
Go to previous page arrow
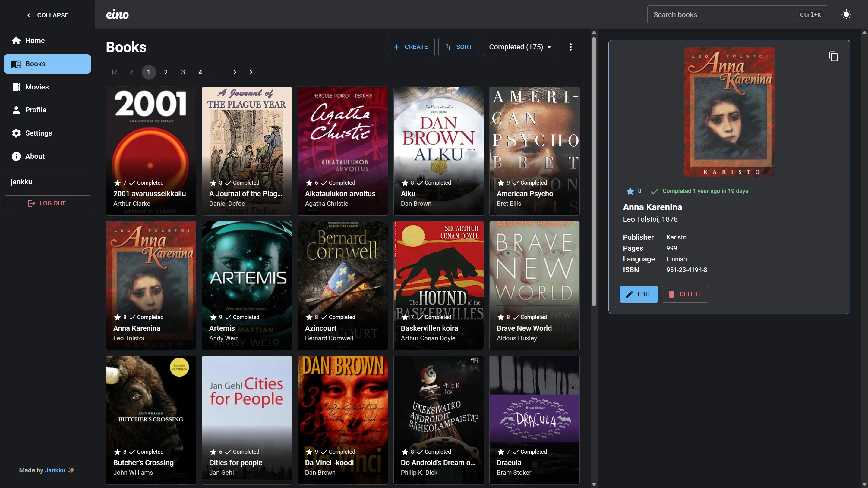click(x=132, y=72)
